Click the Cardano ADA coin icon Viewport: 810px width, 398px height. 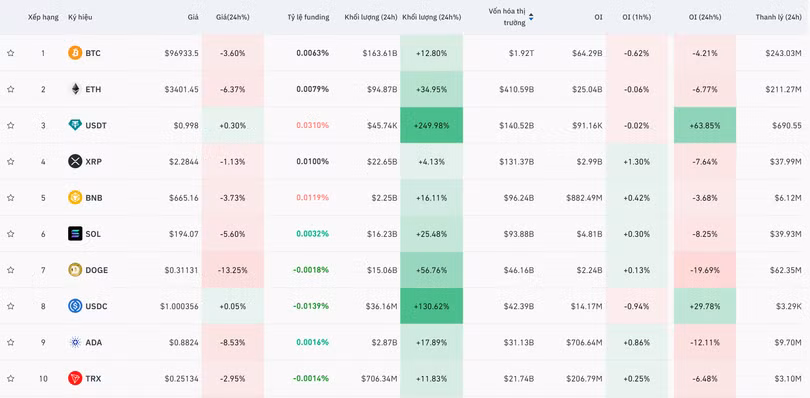75,342
